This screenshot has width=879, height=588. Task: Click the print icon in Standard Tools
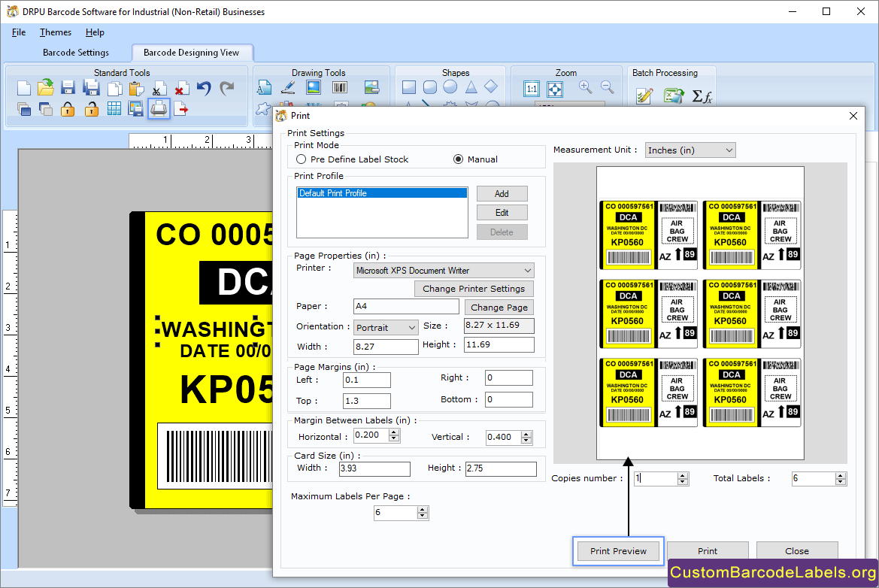159,109
